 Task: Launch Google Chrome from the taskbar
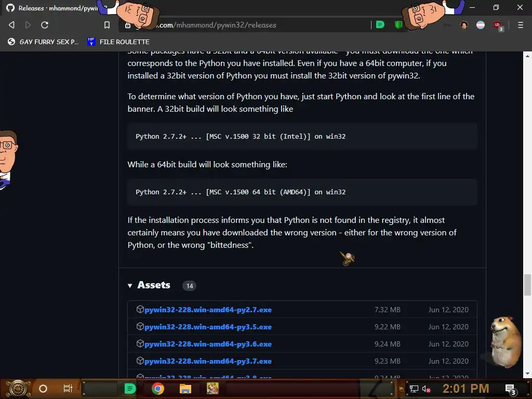point(158,389)
